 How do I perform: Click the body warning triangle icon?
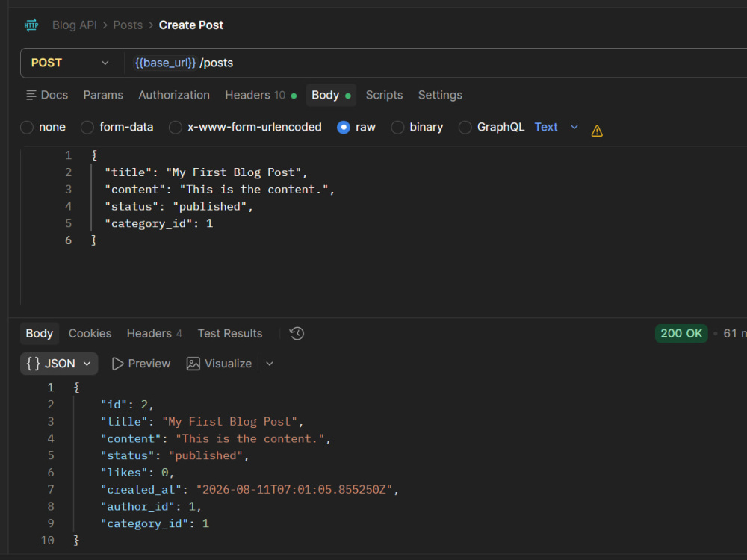(x=597, y=131)
